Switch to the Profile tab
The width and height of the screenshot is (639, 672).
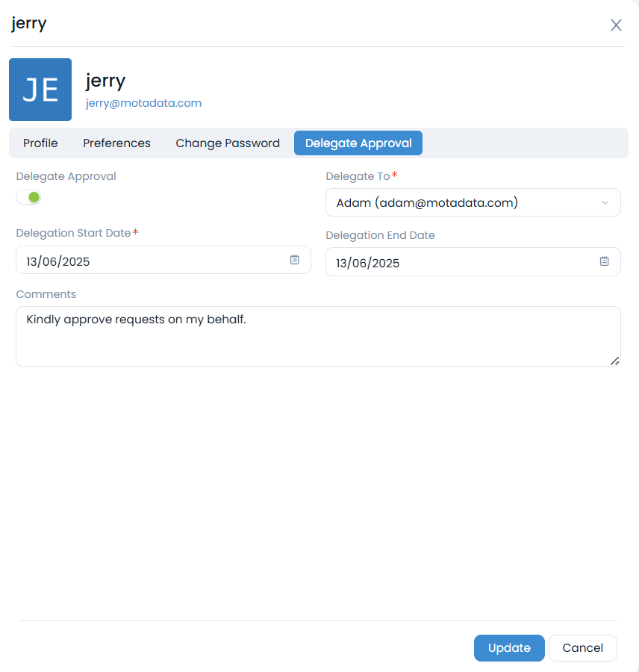40,143
